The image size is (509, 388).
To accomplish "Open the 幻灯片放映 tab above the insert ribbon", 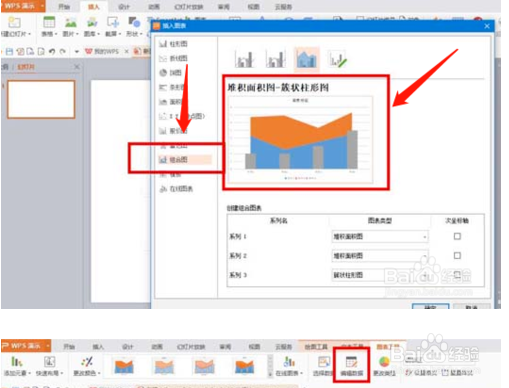I will (189, 7).
